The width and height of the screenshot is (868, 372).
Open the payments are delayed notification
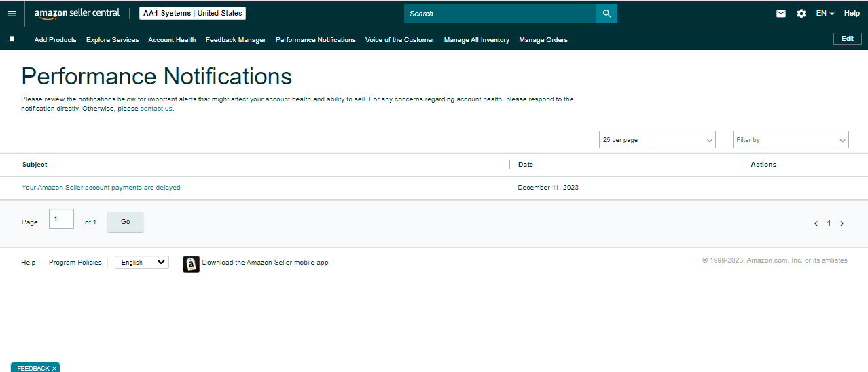point(101,188)
